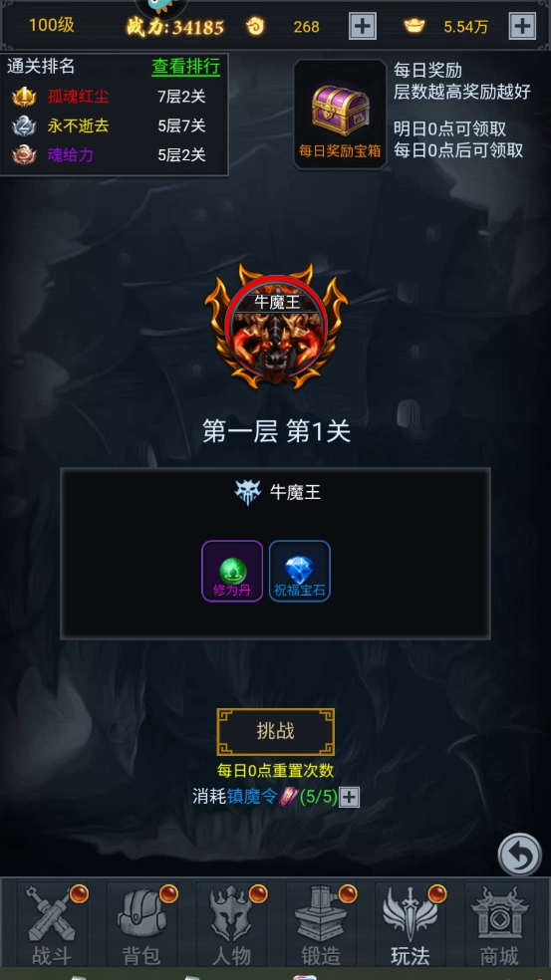Tap the 战力 34185 power display
The width and height of the screenshot is (551, 980).
tap(175, 27)
